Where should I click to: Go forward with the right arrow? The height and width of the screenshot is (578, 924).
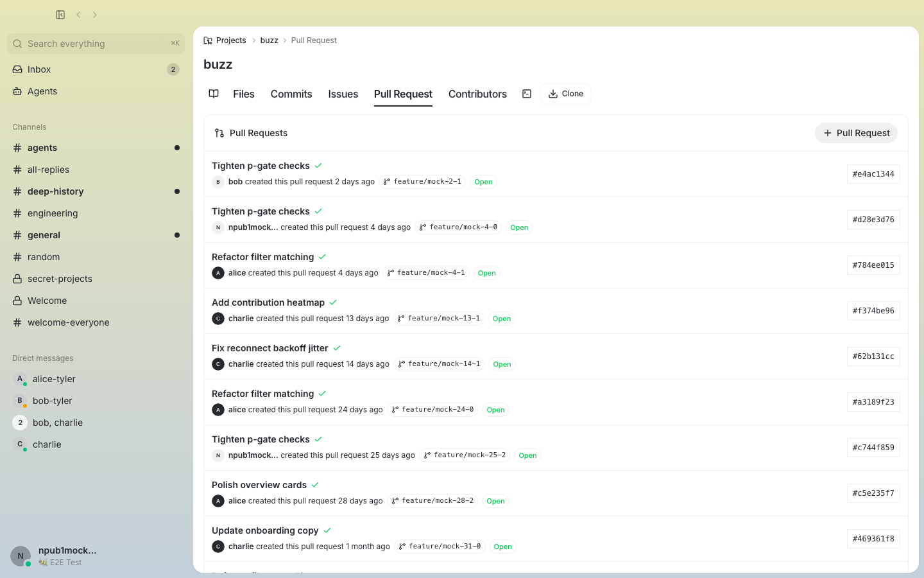tap(95, 15)
